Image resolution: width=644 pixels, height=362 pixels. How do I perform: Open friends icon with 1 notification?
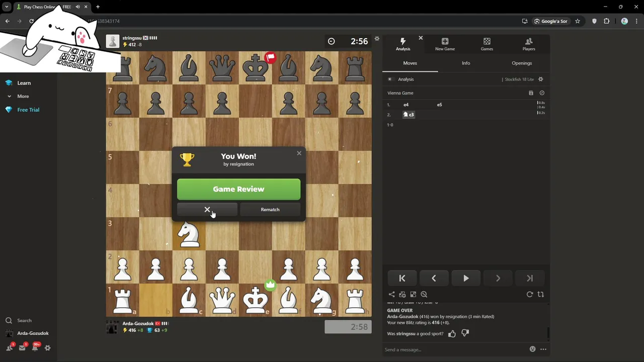point(10,347)
